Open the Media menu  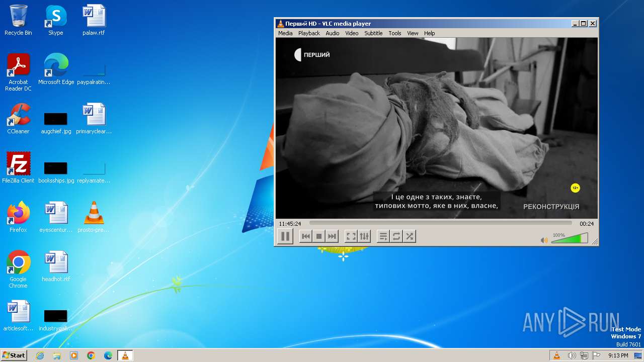point(285,33)
